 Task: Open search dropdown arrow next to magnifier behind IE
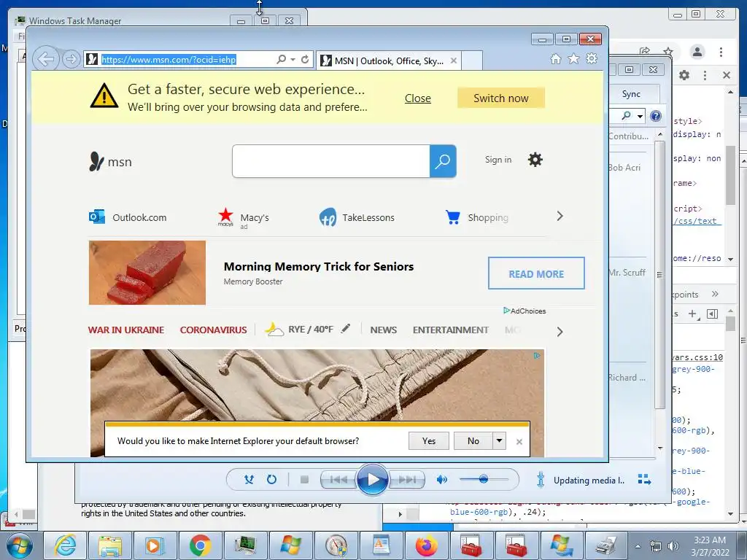pyautogui.click(x=640, y=116)
